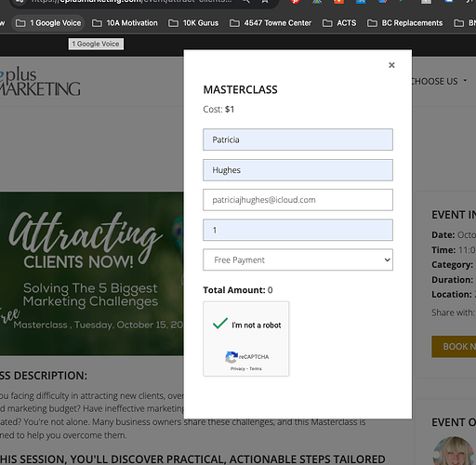Click the Attracting Clients Now event banner
Viewport: 476px width, 465px height.
(92, 273)
